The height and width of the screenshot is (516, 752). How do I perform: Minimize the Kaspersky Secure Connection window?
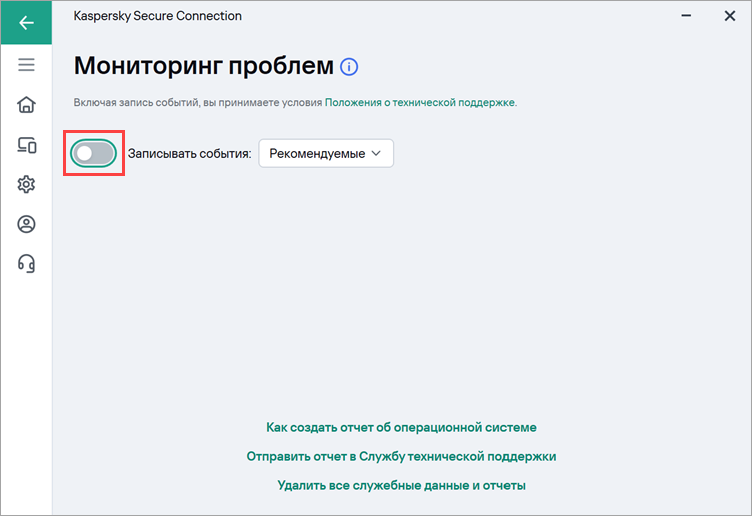click(x=686, y=16)
